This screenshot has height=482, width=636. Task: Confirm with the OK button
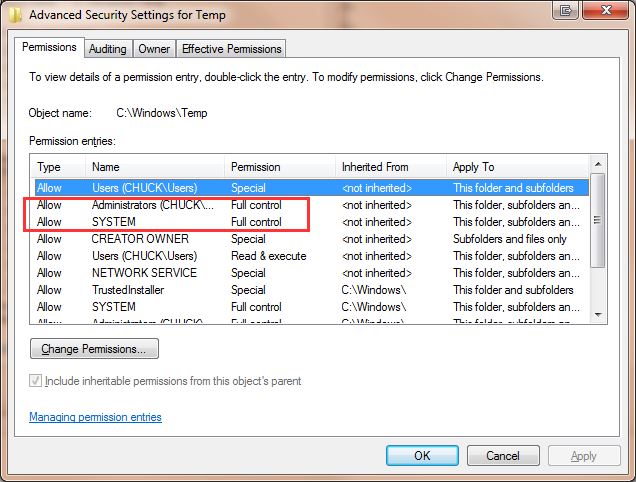(x=422, y=456)
